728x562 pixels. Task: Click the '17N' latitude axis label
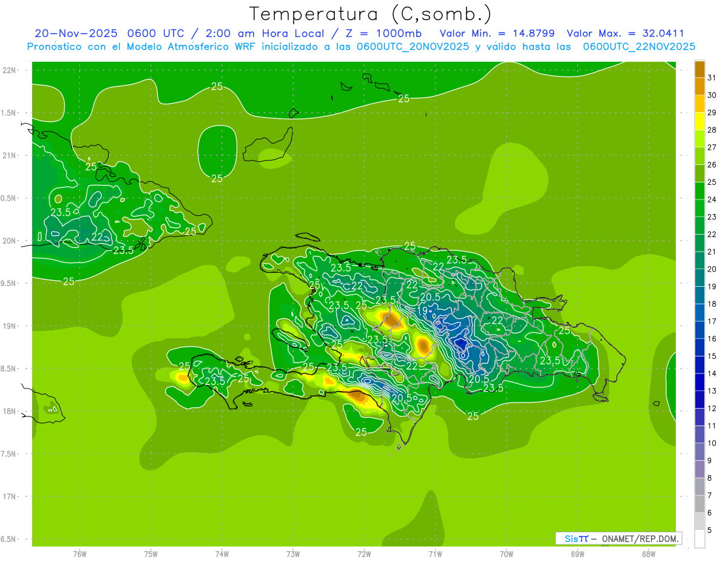pyautogui.click(x=8, y=497)
